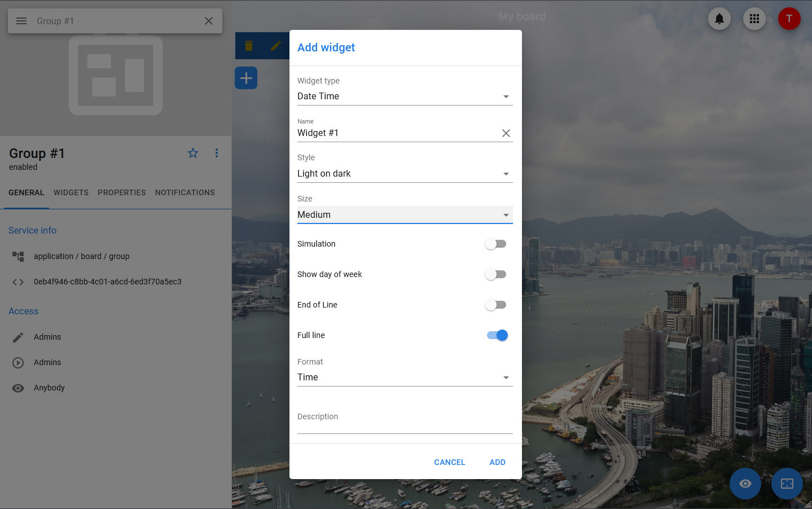This screenshot has width=812, height=509.
Task: Click the trash delete icon
Action: pos(249,46)
